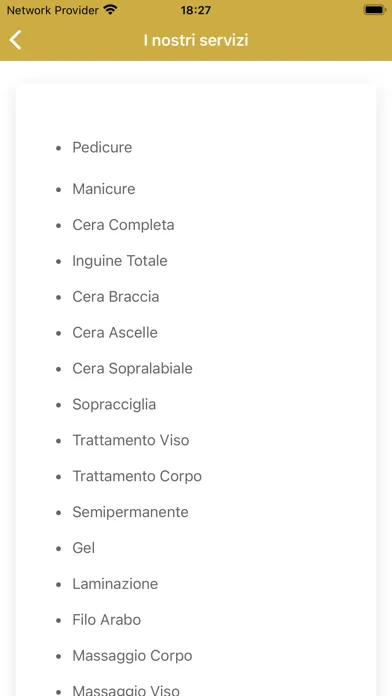Click on Laminazione
The height and width of the screenshot is (696, 392).
pyautogui.click(x=115, y=584)
